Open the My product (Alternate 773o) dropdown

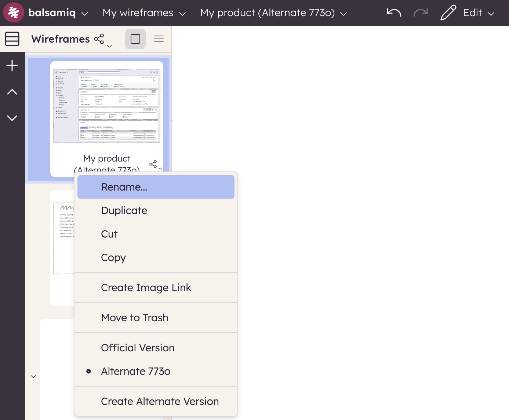273,13
